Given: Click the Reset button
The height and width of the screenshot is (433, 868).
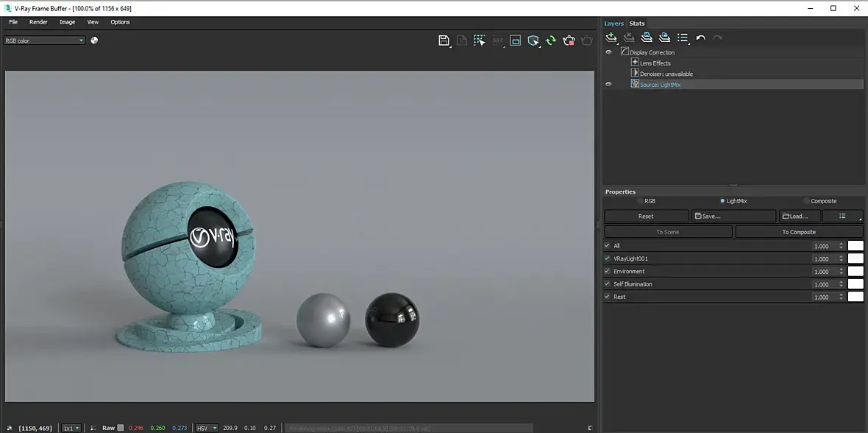Looking at the screenshot, I should tap(646, 216).
